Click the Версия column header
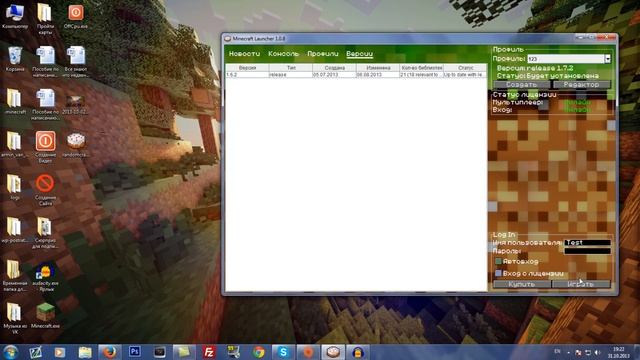640x360 pixels. 247,68
